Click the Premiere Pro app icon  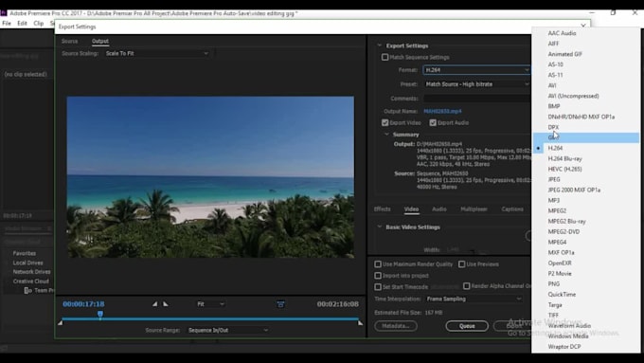(3, 13)
